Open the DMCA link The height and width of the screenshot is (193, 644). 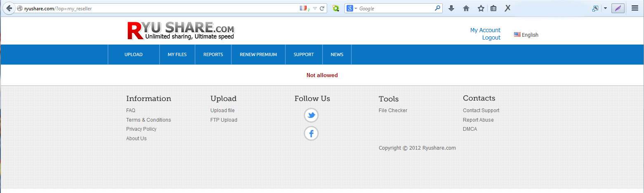pos(470,129)
